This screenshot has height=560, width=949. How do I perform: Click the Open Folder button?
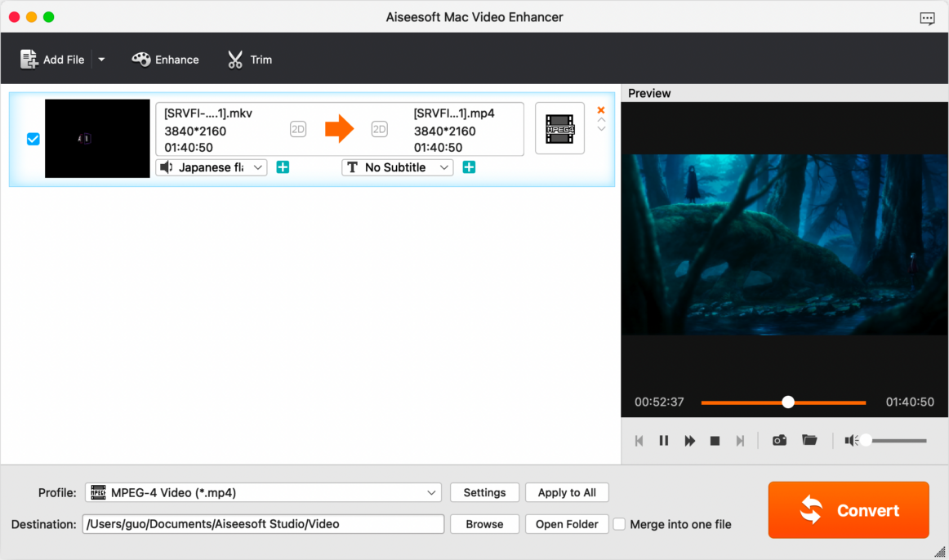coord(567,524)
